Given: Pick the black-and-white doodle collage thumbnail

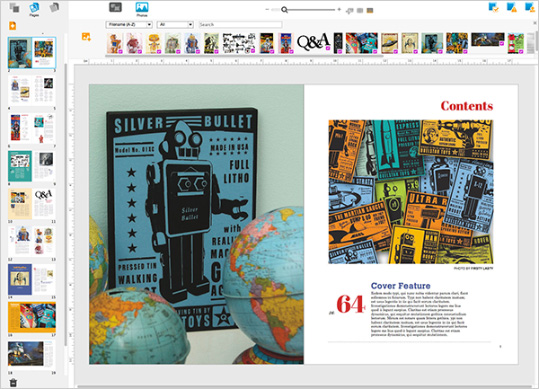Looking at the screenshot, I should (239, 43).
